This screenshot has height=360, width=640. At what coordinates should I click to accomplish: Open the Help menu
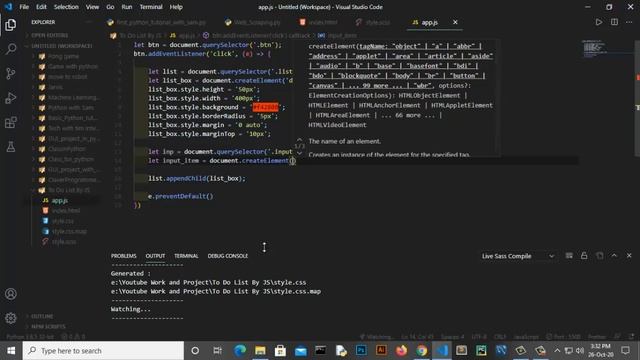tap(176, 7)
